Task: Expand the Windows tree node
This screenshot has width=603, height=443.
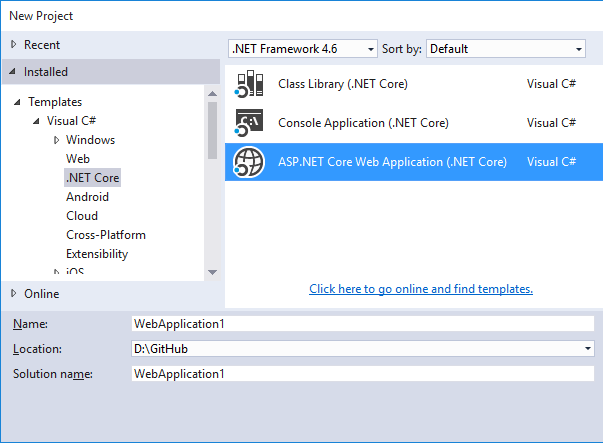Action: pos(57,140)
